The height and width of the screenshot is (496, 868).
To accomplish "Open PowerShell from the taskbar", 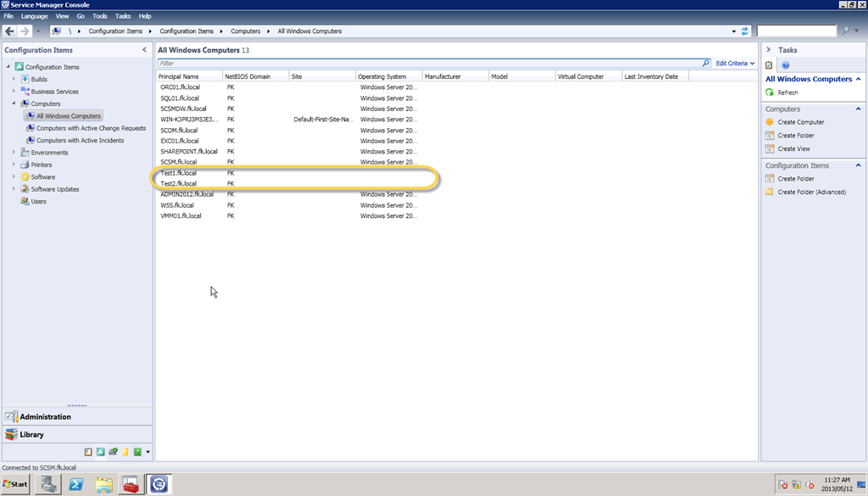I will click(76, 484).
